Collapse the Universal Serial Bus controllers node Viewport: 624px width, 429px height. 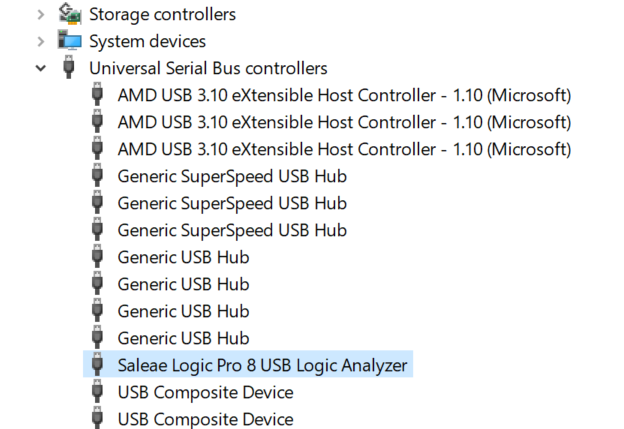click(x=40, y=68)
